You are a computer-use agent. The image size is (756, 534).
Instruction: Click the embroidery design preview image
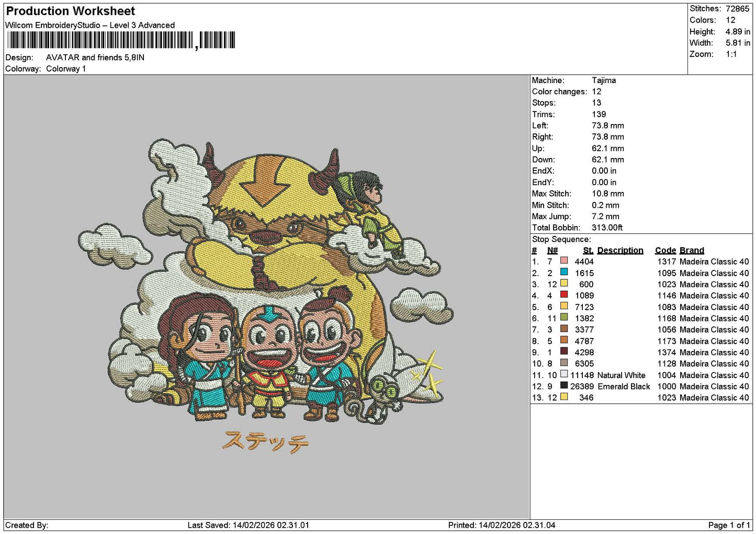[x=266, y=297]
